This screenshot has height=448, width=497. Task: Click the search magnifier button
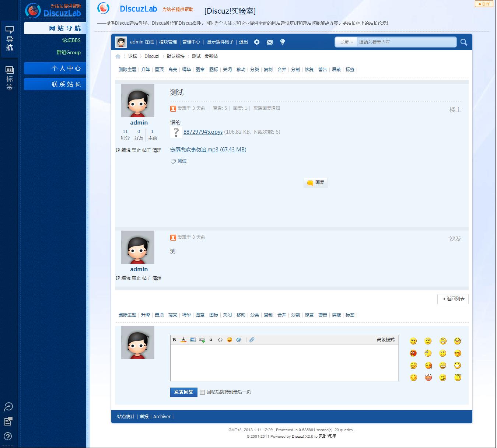464,42
